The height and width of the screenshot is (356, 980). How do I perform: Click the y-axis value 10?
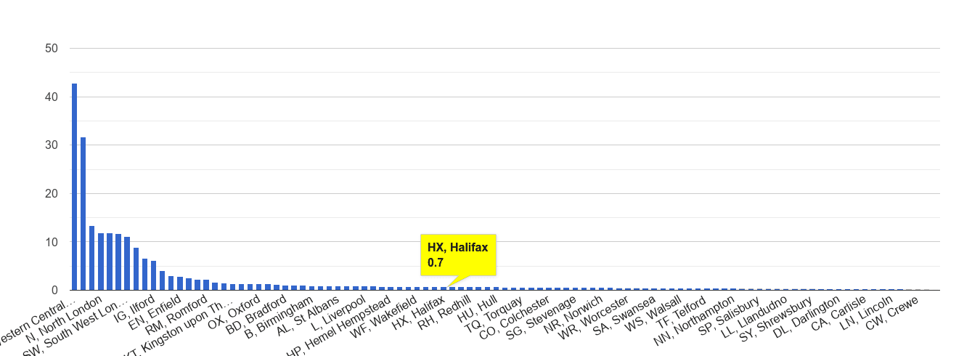pos(52,241)
